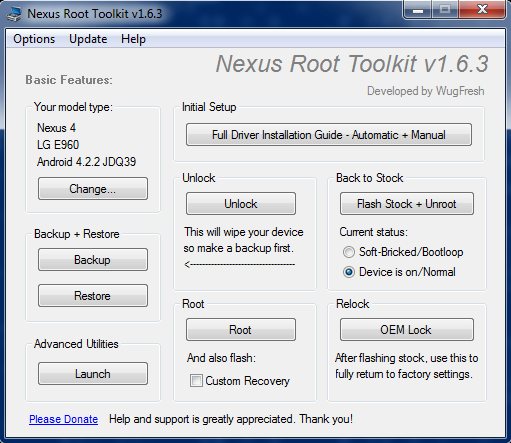Screen dimensions: 511x443
Task: Close the Nexus Root Toolkit window
Action: 482,10
